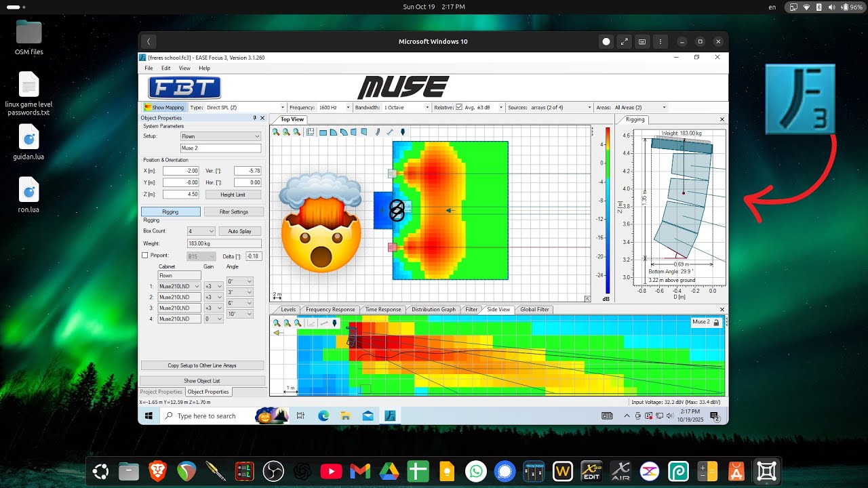Open gain dropdown for cabinet 4
This screenshot has height=488, width=868.
point(213,319)
